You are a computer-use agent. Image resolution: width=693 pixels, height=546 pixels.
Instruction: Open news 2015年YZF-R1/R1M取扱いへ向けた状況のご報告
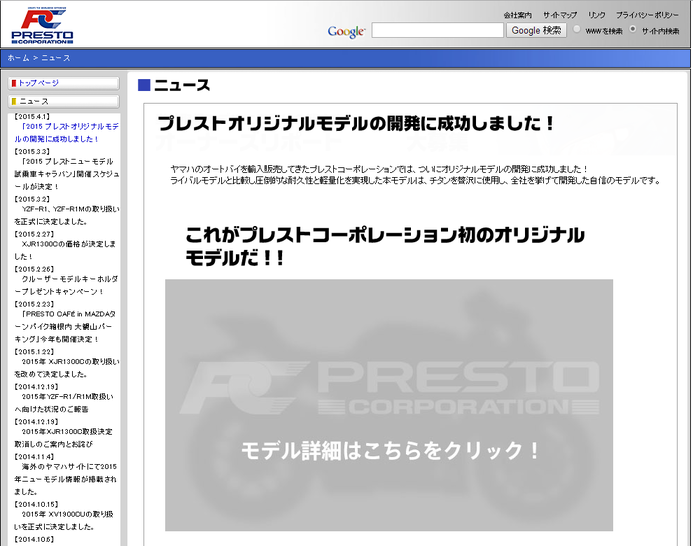pyautogui.click(x=64, y=403)
